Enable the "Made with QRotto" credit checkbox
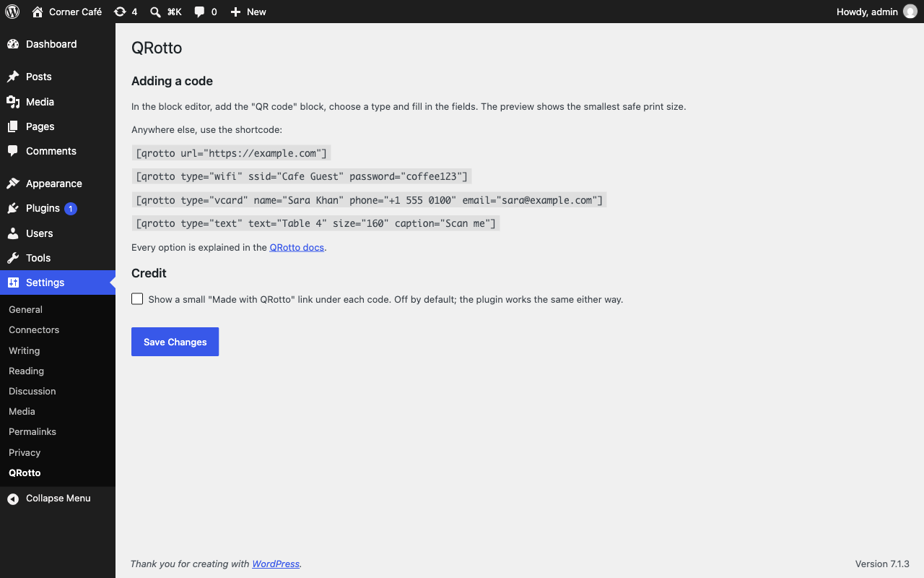 [x=137, y=299]
